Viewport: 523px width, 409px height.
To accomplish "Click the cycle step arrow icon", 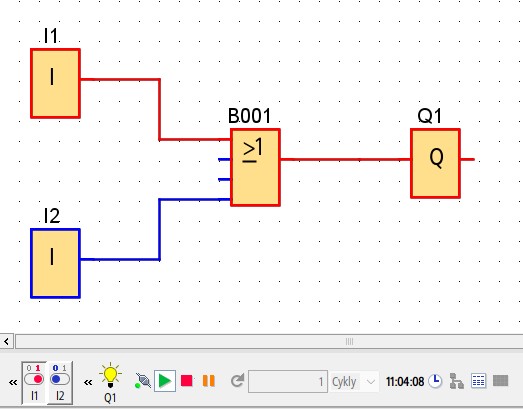I will [x=237, y=381].
